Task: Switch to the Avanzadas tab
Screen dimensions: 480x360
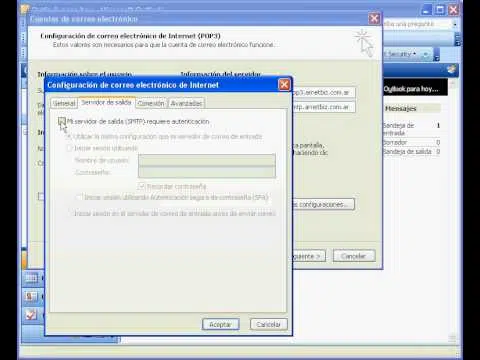Action: coord(186,103)
